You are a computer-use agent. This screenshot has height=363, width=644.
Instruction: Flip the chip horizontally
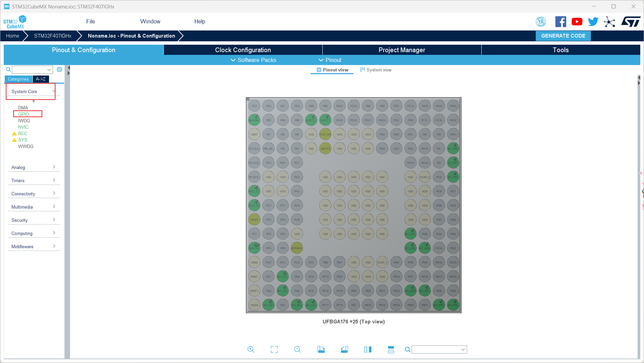[368, 349]
